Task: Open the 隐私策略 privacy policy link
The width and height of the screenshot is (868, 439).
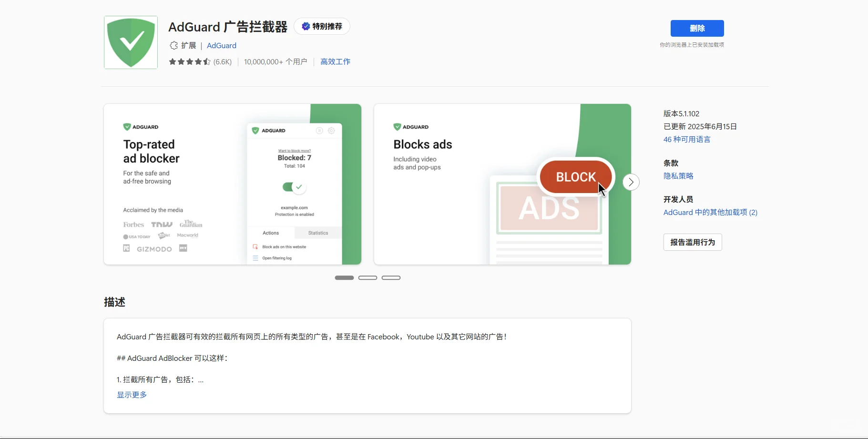Action: [678, 176]
